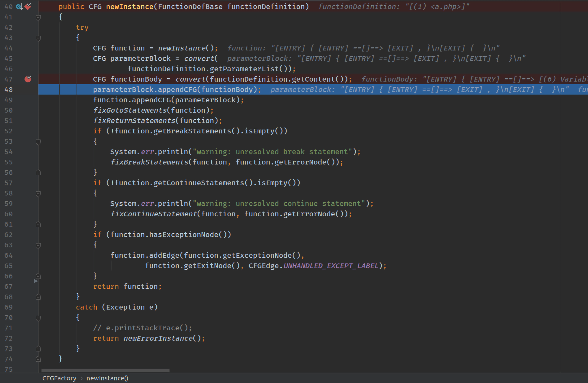The height and width of the screenshot is (383, 588).
Task: Click the fold end marker at line 61
Action: pos(38,224)
